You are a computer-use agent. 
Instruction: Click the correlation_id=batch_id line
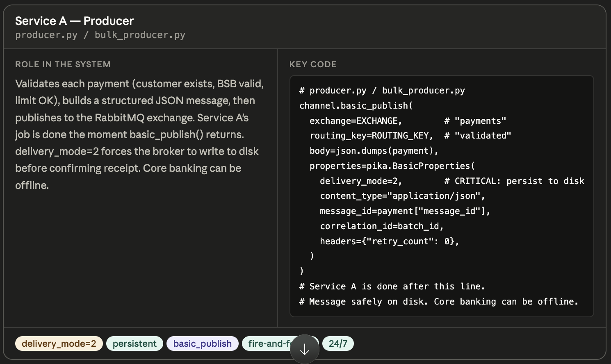[x=382, y=226]
